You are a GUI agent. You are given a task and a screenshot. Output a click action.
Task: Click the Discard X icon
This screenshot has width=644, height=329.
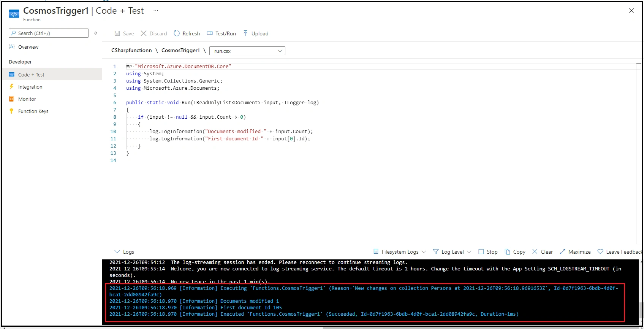[144, 33]
